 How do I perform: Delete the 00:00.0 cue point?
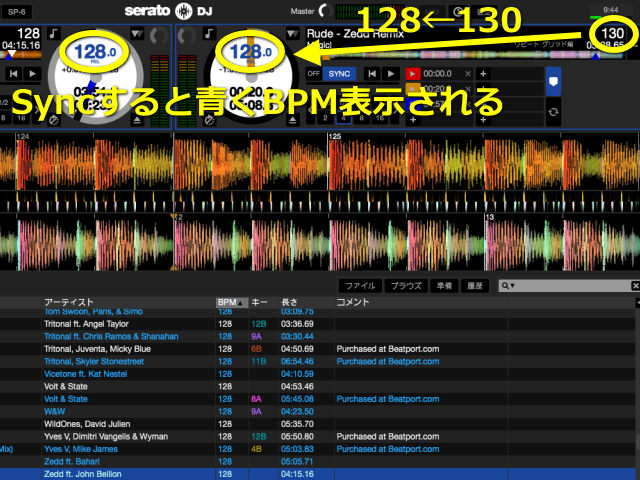[468, 74]
